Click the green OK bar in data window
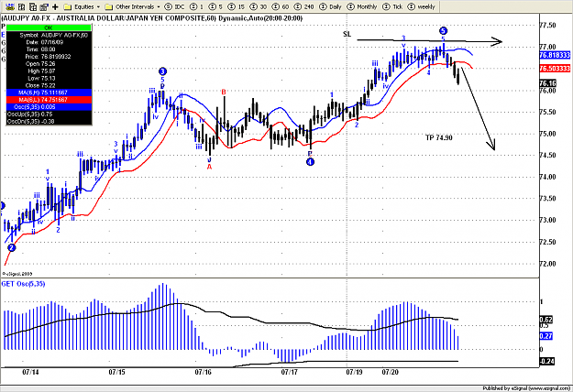 pyautogui.click(x=49, y=27)
